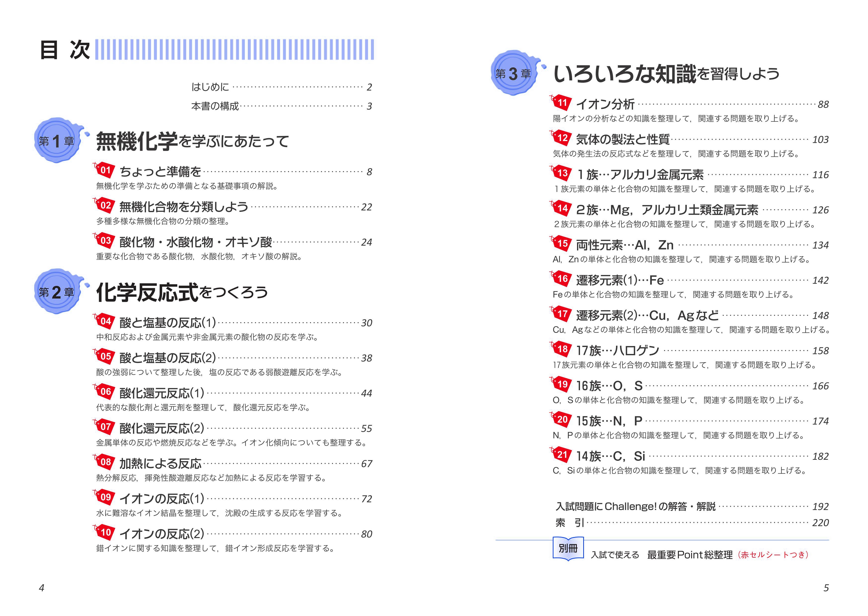Open 入試問題にChallenge!の解答・解説 entry
The image size is (868, 616).
tap(636, 506)
